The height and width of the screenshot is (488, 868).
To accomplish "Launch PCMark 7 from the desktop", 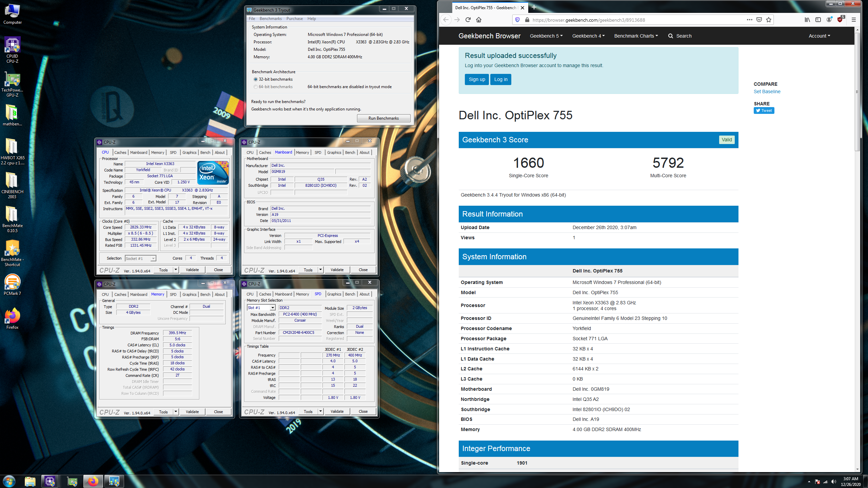I will (13, 285).
